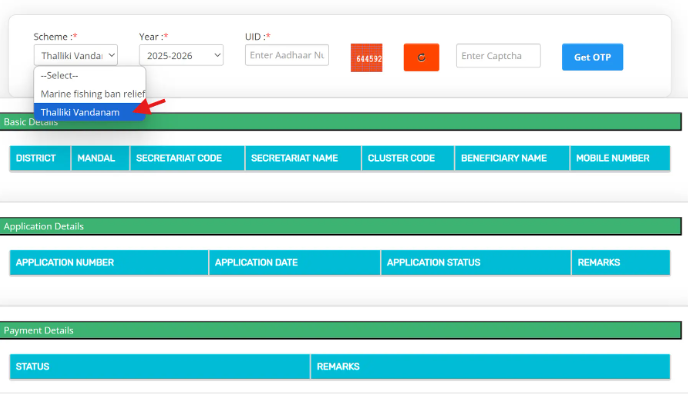688x394 pixels.
Task: Click the SECRETARIAT CODE column header
Action: tap(187, 158)
